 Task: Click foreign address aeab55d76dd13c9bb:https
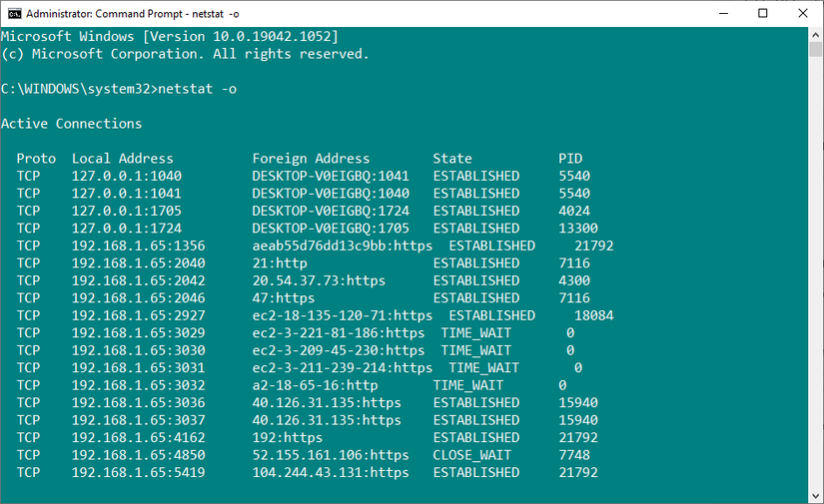(x=343, y=246)
